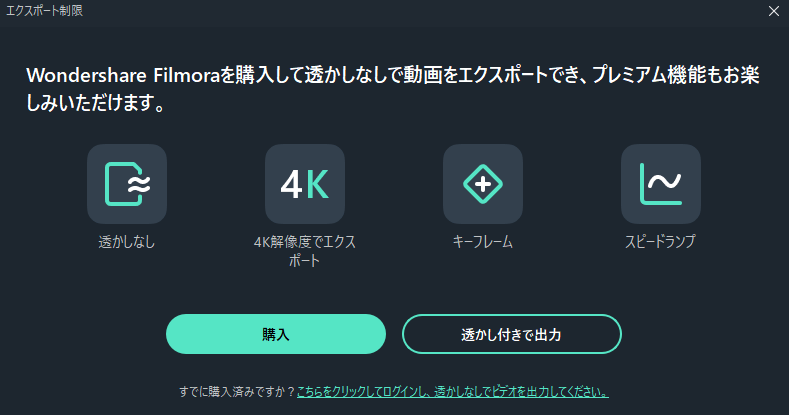
Task: Click the curve line in speed ramp icon
Action: (664, 181)
